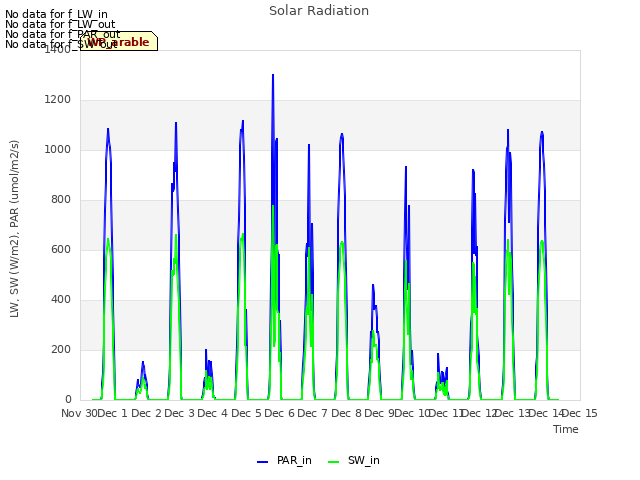Click the WP_arable annotation label

pos(119,41)
